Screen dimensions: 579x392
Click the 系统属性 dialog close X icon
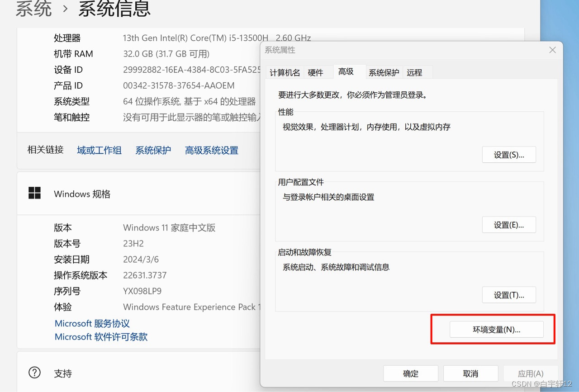552,50
